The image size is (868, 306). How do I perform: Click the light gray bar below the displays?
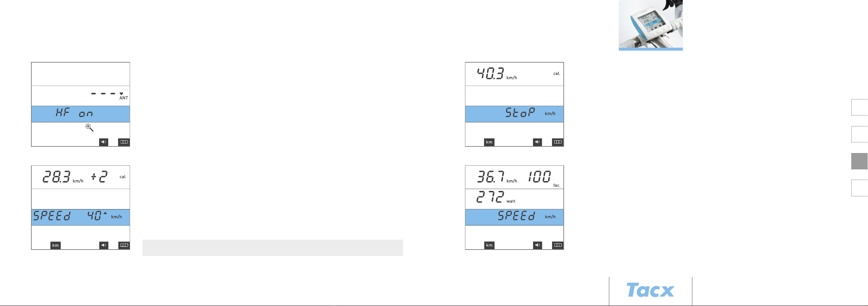tap(273, 248)
